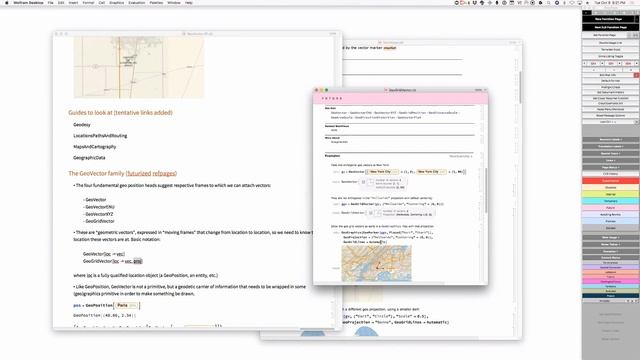Click the dark navy Future button in palette
The height and width of the screenshot is (360, 640).
click(611, 296)
